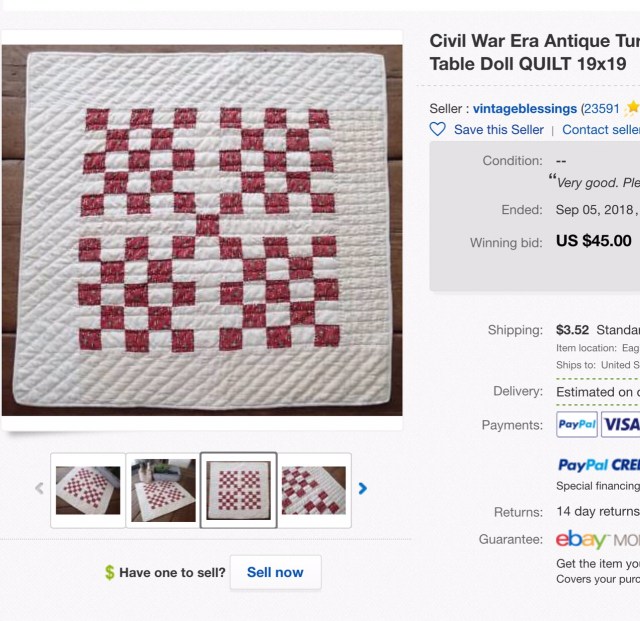This screenshot has width=640, height=621.
Task: Select the highlighted third quilt thumbnail
Action: (238, 490)
